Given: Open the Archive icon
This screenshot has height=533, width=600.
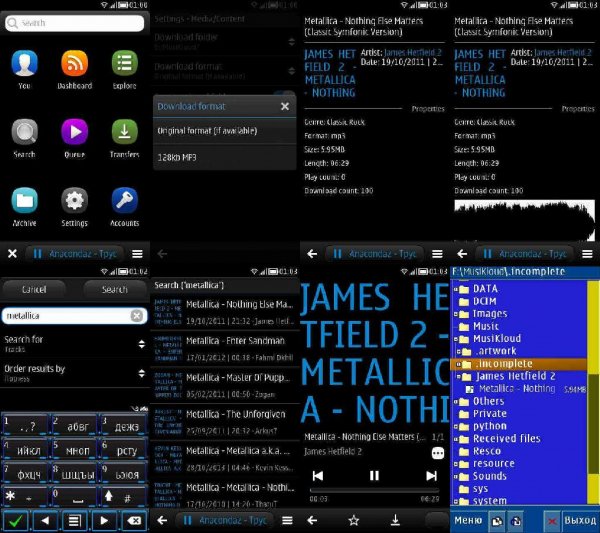Looking at the screenshot, I should [x=24, y=200].
